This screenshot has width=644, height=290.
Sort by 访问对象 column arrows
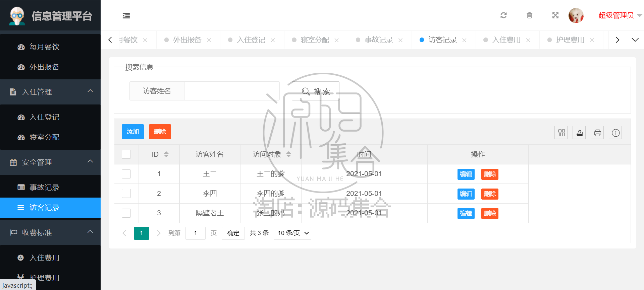pyautogui.click(x=288, y=154)
